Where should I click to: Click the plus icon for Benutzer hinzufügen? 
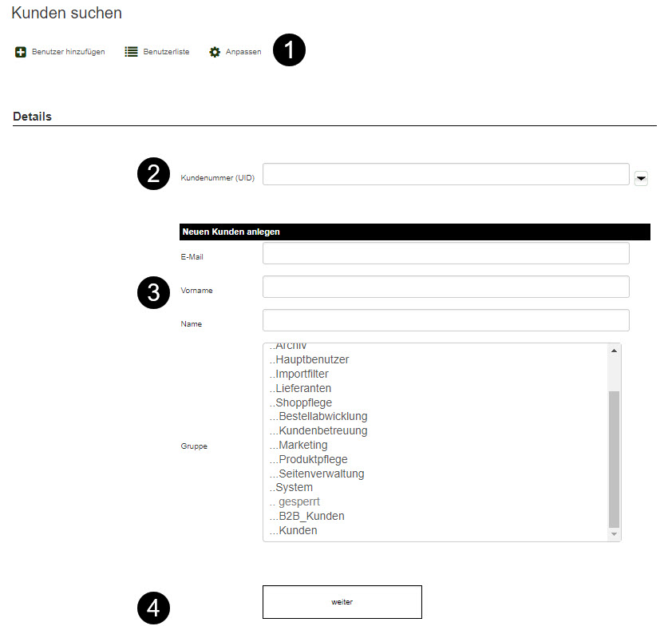pos(21,52)
